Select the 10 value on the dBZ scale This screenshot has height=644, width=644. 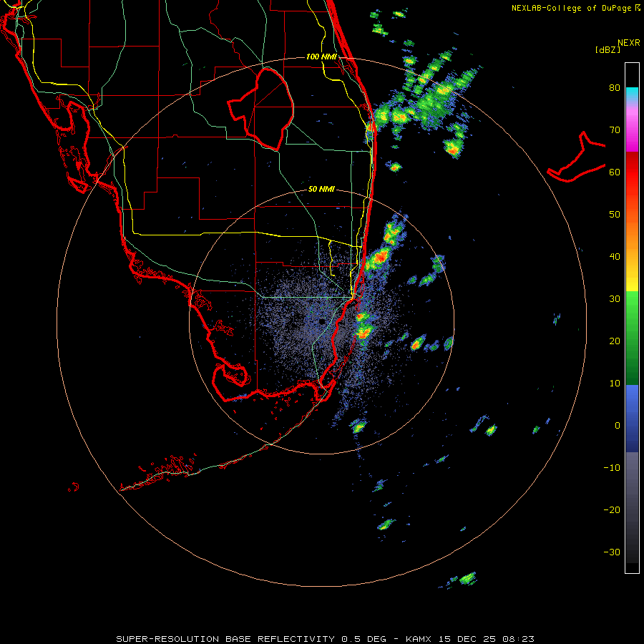[615, 384]
